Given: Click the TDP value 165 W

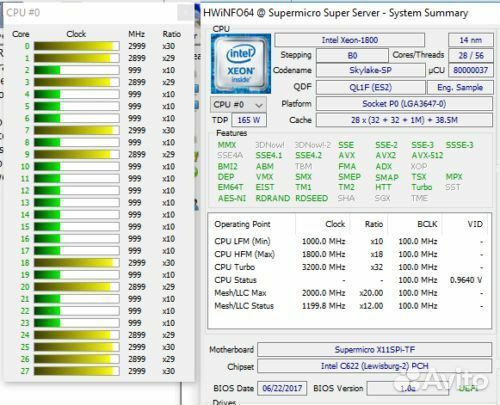Looking at the screenshot, I should (x=249, y=120).
